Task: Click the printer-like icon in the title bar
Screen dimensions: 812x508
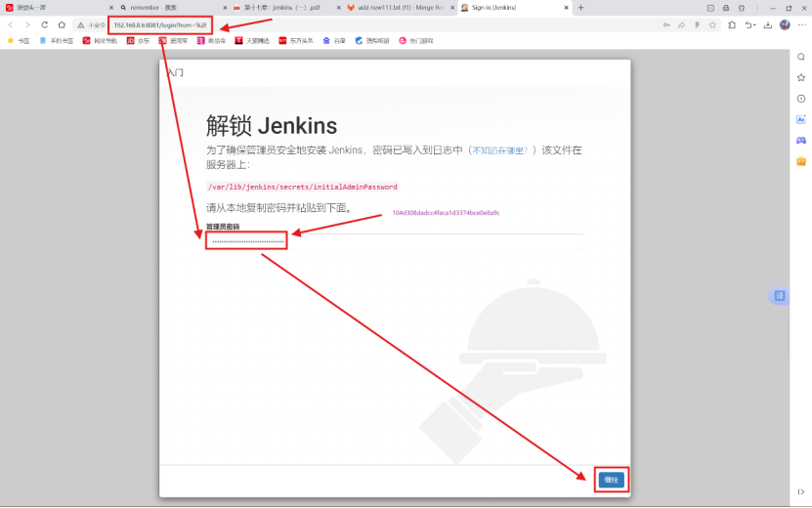Action: (x=725, y=8)
